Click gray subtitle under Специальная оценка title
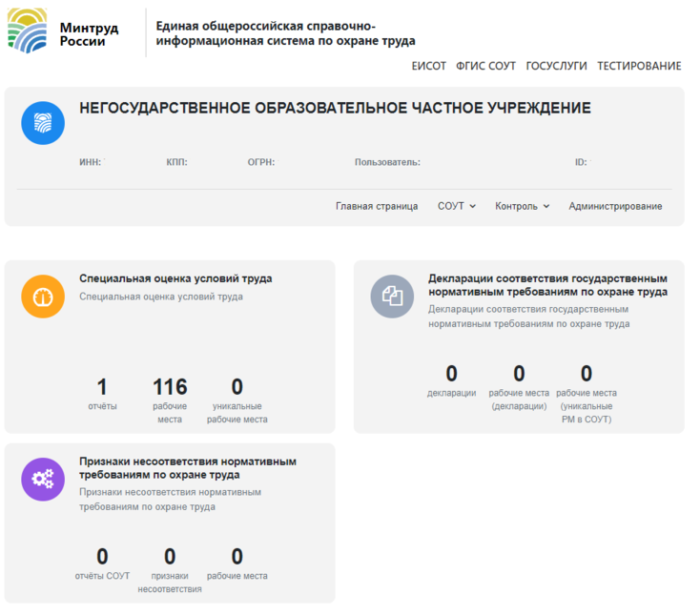The height and width of the screenshot is (615, 700). 161,297
